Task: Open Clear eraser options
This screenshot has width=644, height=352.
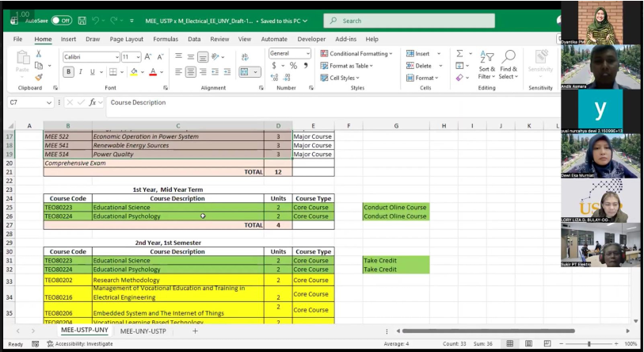Action: 459,78
